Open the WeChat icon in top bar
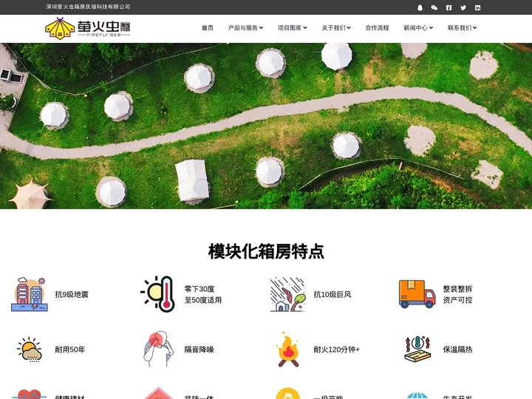 [x=434, y=7]
